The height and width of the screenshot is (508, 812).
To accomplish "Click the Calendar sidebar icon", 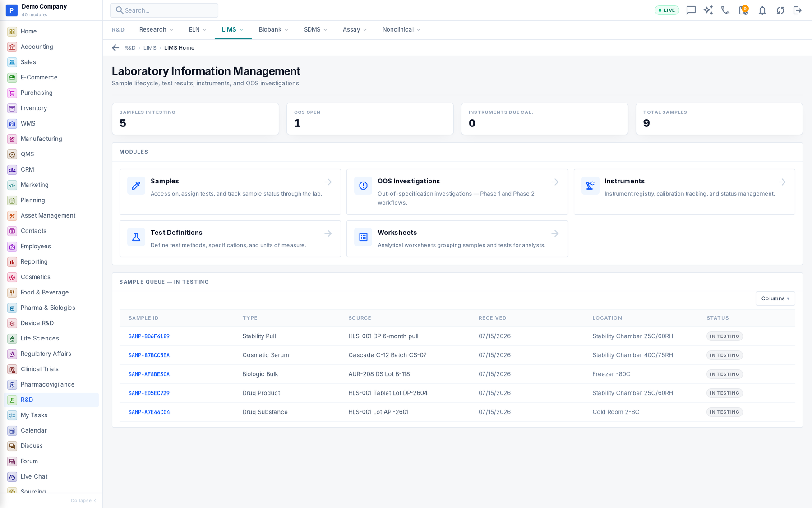I will point(12,431).
